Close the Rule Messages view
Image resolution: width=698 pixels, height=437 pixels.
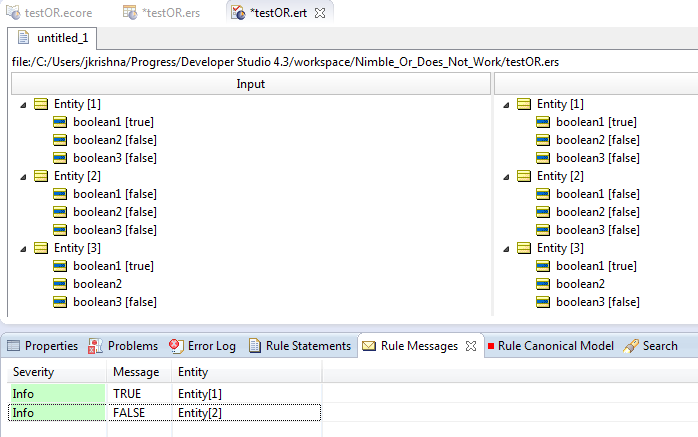point(471,346)
